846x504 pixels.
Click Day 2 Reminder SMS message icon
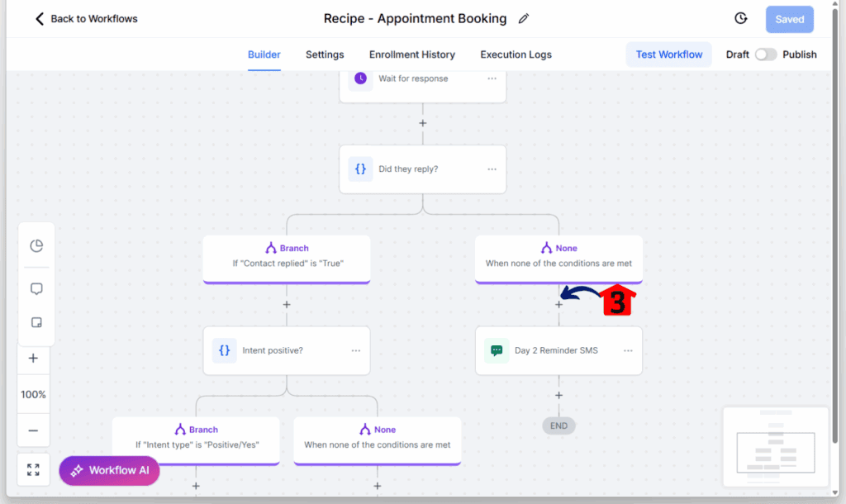coord(497,350)
